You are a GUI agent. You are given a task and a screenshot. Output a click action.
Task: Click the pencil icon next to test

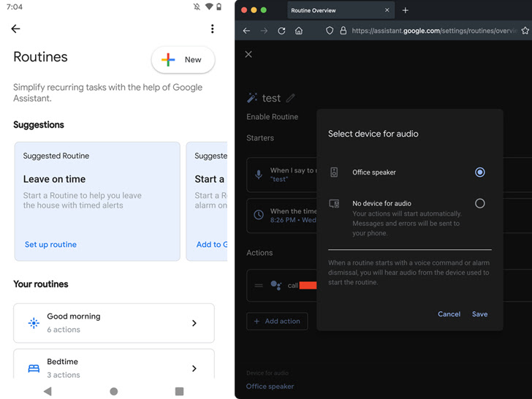tap(291, 98)
